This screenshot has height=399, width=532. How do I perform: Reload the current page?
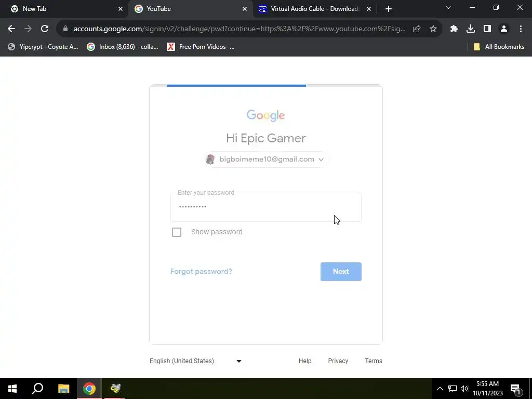(45, 29)
